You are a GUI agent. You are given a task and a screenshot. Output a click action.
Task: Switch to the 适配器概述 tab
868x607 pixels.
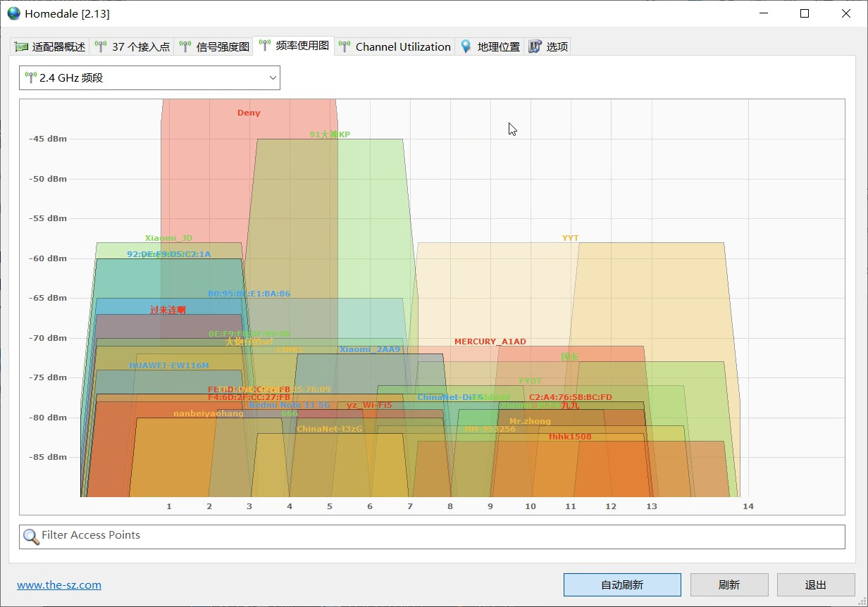point(58,47)
